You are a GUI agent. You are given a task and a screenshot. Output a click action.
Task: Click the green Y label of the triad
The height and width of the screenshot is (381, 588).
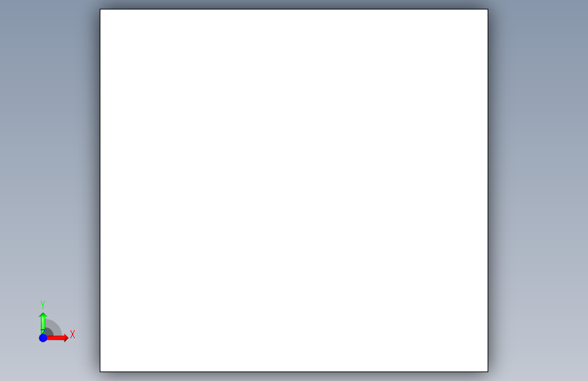click(43, 305)
